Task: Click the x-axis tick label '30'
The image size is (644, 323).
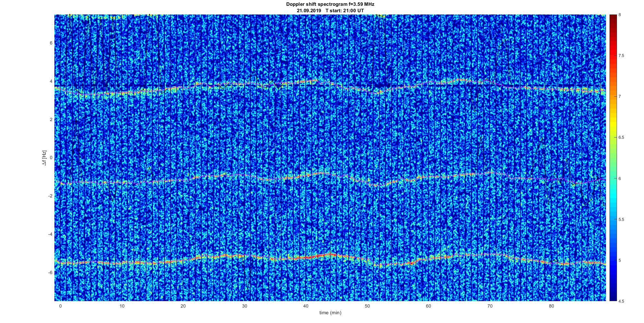Action: pyautogui.click(x=244, y=306)
